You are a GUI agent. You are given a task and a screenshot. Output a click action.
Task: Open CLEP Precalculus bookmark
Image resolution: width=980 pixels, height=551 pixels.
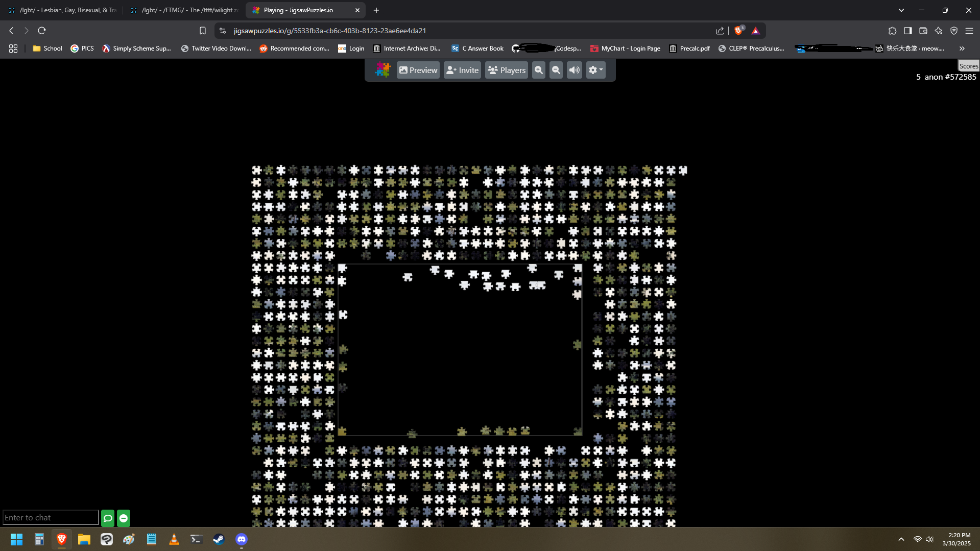tap(751, 49)
